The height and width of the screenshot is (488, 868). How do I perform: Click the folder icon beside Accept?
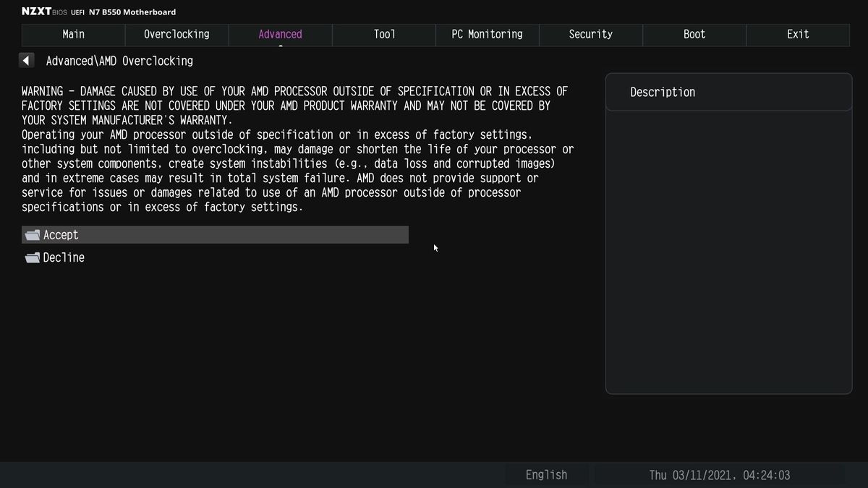point(32,235)
